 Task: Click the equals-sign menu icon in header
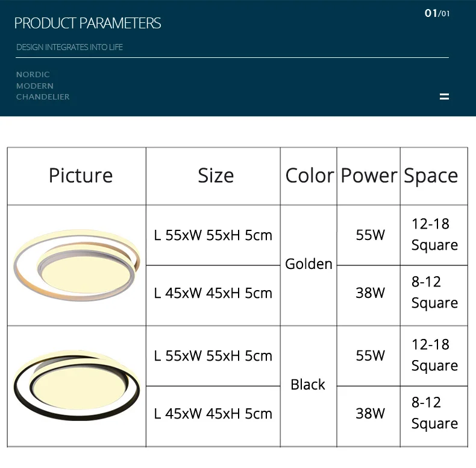[x=445, y=96]
